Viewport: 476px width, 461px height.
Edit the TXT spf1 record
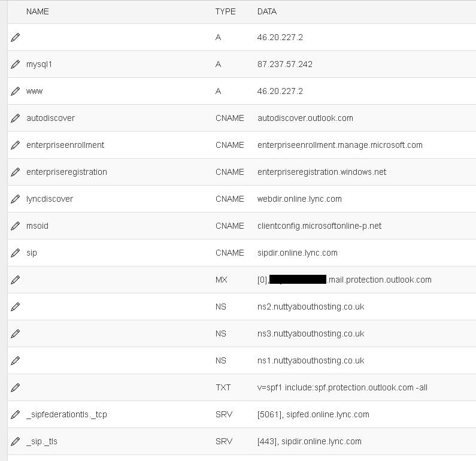point(15,387)
